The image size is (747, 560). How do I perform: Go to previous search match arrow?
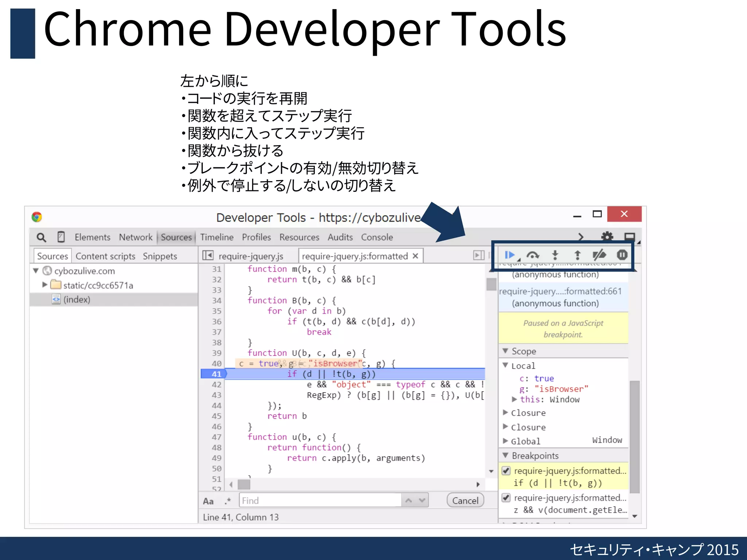pos(409,501)
